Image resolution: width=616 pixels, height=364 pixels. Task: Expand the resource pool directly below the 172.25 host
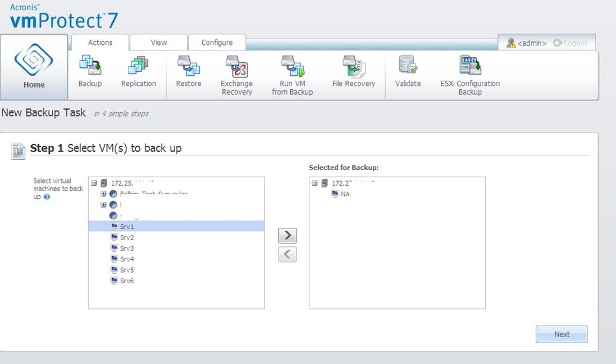pyautogui.click(x=103, y=193)
